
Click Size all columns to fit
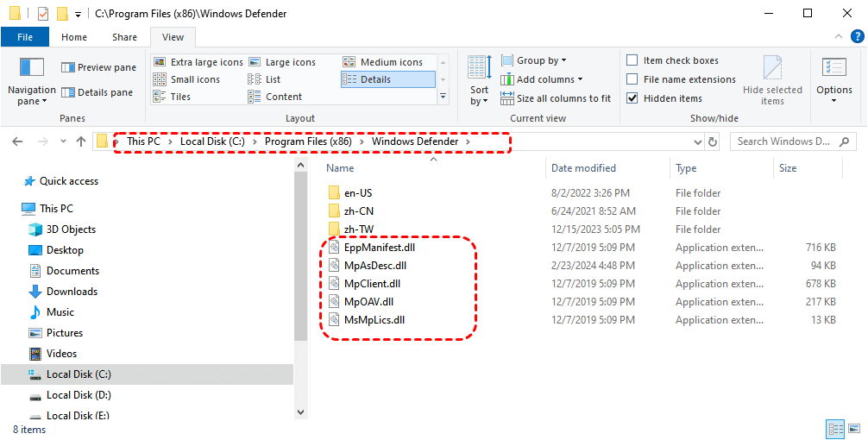(x=555, y=98)
